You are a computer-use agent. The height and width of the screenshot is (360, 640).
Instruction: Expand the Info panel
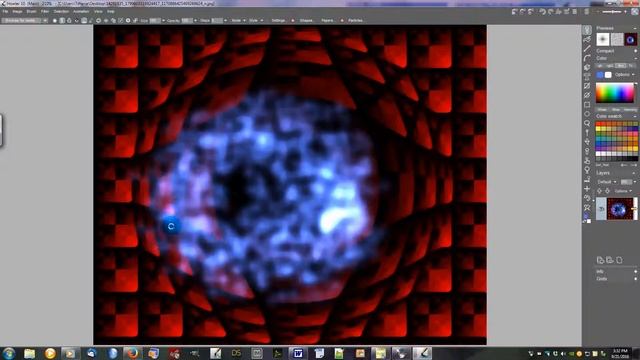(x=635, y=271)
